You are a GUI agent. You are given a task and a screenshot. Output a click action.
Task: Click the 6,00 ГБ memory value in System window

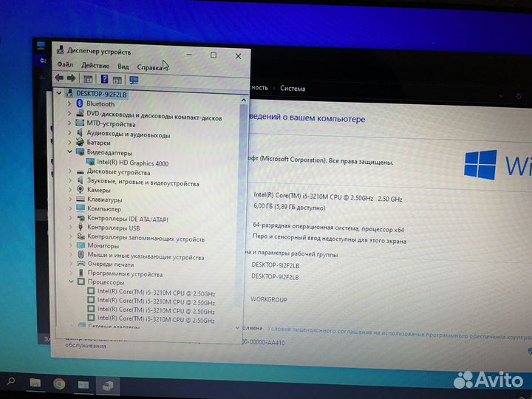290,207
